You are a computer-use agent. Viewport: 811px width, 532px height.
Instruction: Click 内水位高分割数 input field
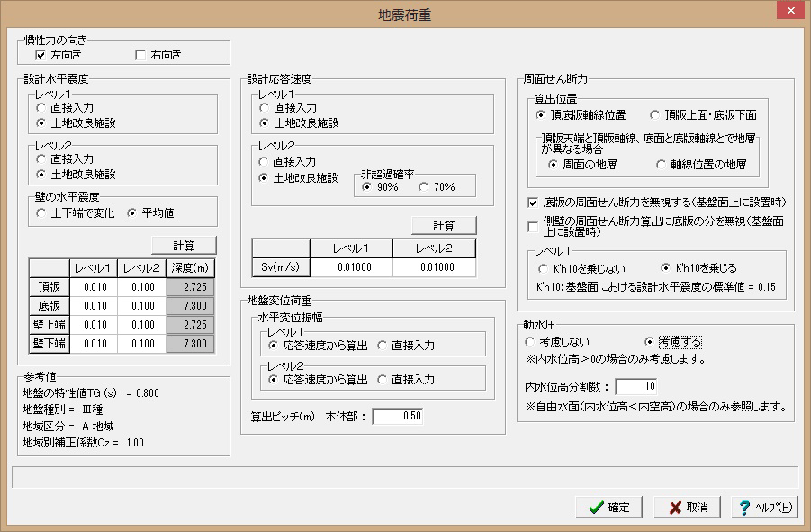pos(636,386)
